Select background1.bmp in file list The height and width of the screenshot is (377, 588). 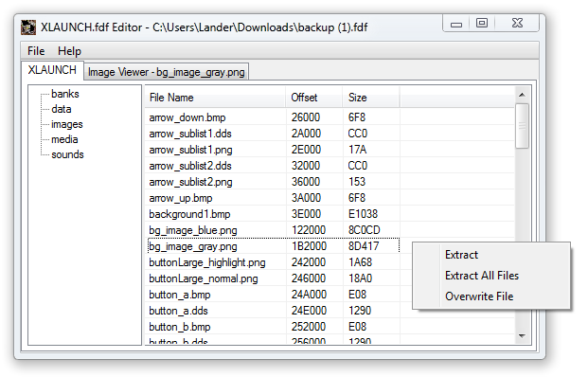pos(273,214)
